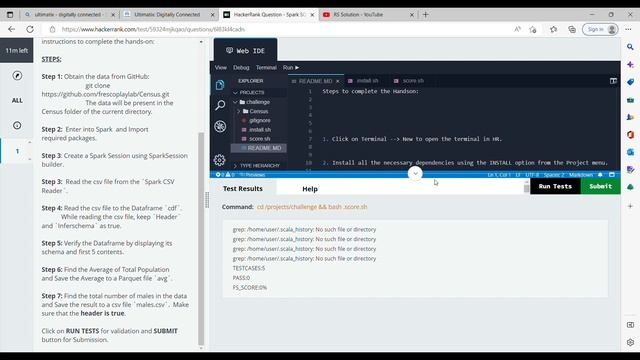640x360 pixels.
Task: Expand the TYPE HIERARCHY panel
Action: [x=236, y=166]
